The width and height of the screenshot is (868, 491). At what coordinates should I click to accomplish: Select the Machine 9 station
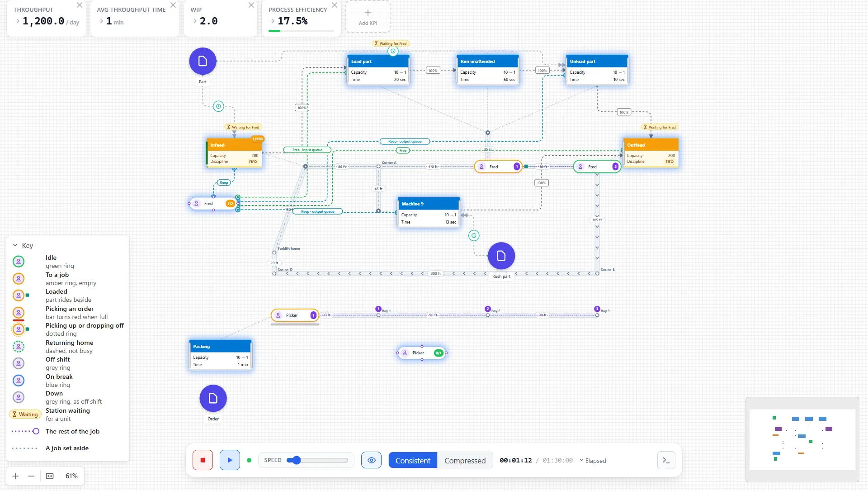[x=429, y=212]
